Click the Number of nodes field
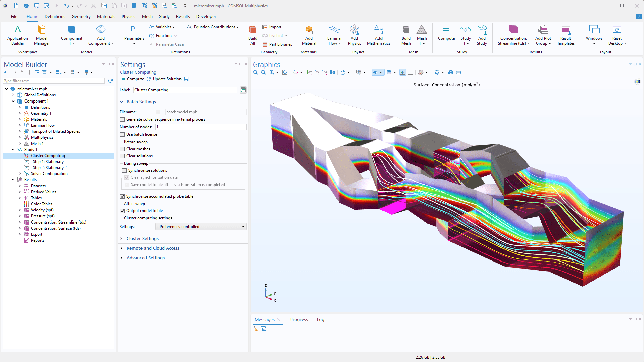The width and height of the screenshot is (644, 362). [x=201, y=127]
